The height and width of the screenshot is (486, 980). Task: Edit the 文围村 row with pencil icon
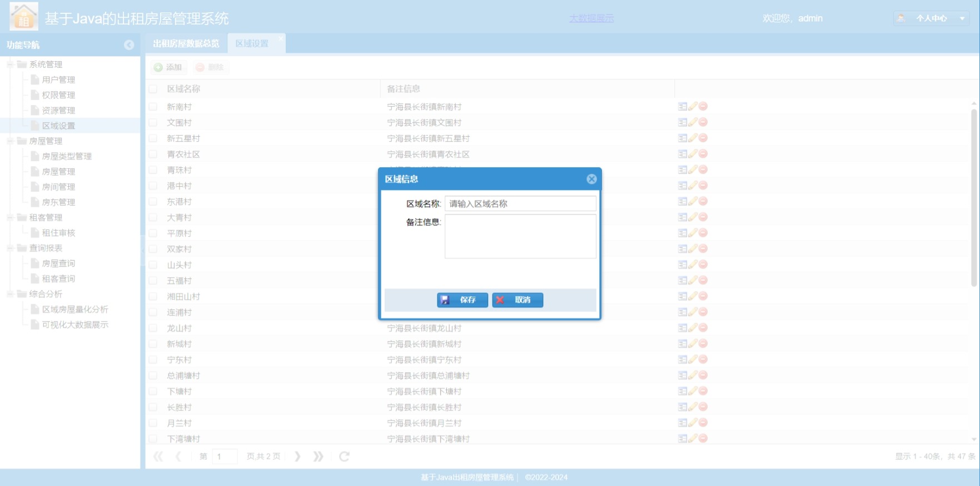point(693,122)
